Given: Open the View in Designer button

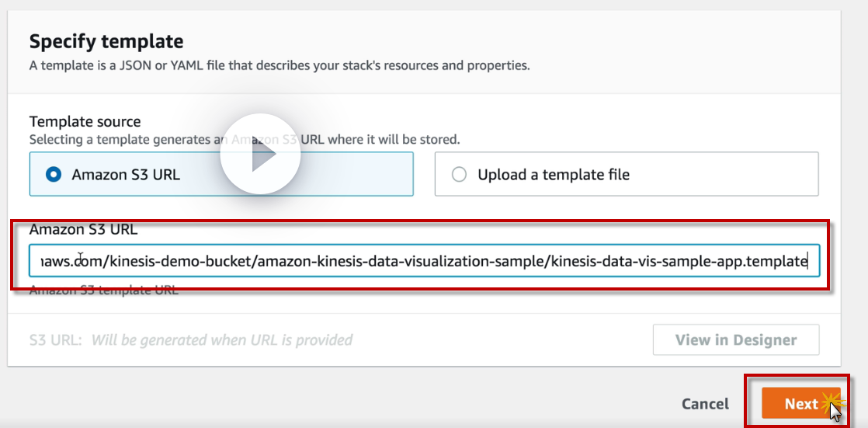Looking at the screenshot, I should coord(736,339).
